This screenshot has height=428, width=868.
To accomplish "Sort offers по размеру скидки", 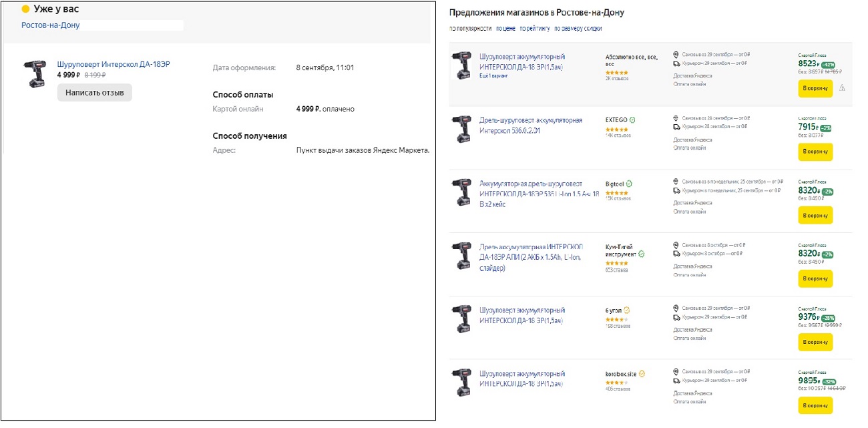I will coord(578,29).
